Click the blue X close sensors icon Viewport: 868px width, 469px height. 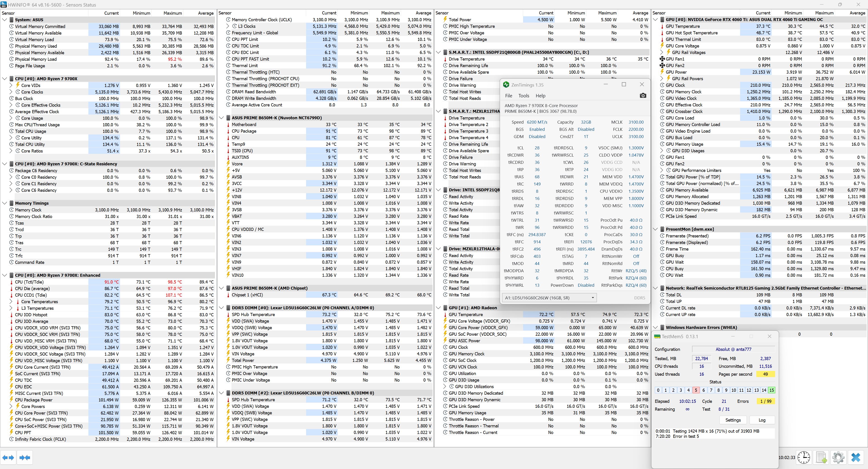(856, 457)
